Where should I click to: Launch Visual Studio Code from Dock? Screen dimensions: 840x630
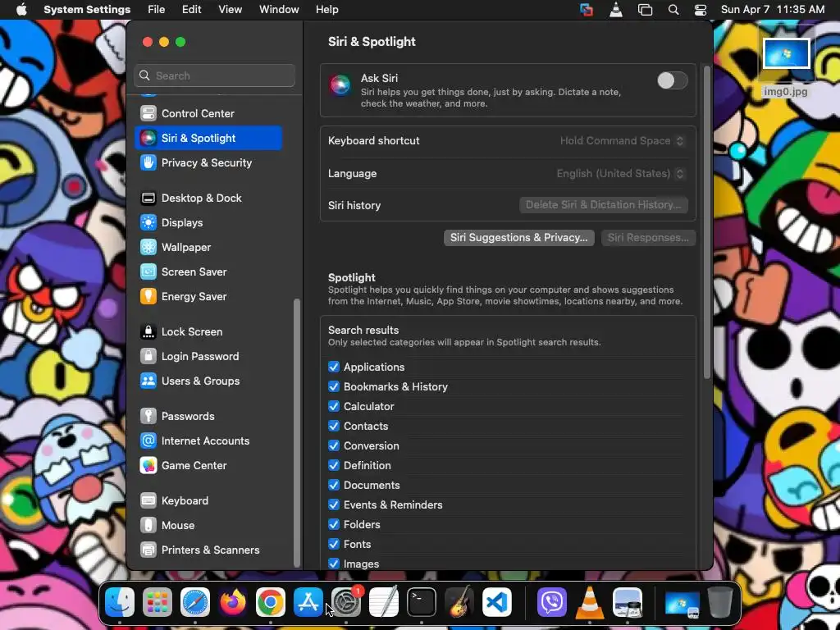pyautogui.click(x=497, y=602)
